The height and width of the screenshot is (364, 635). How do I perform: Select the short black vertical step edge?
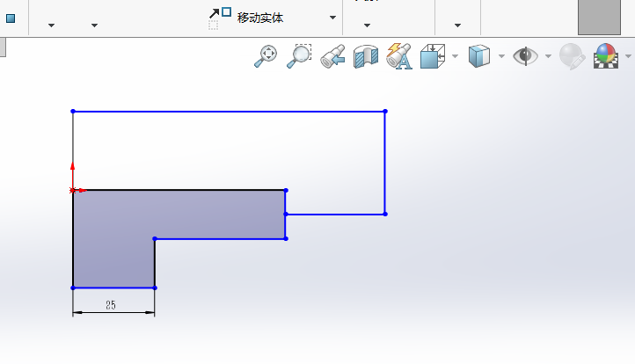click(x=155, y=263)
